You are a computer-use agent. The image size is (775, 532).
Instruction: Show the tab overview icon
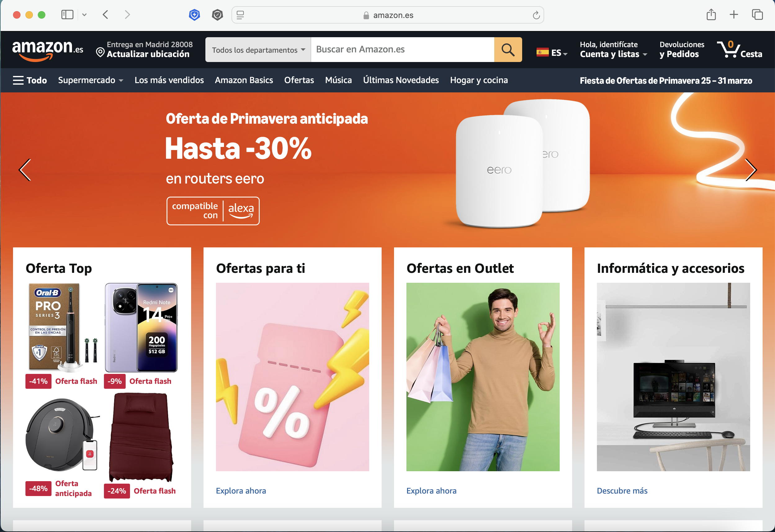757,15
